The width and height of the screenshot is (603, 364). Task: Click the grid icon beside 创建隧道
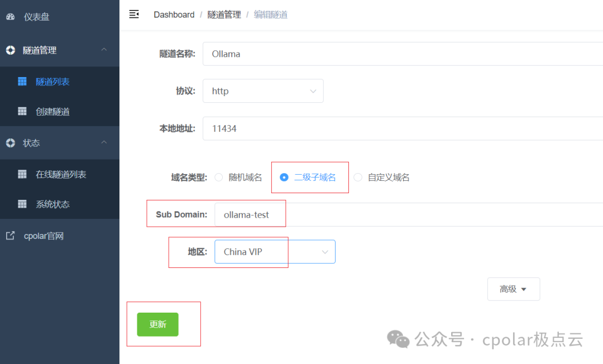[x=22, y=111]
